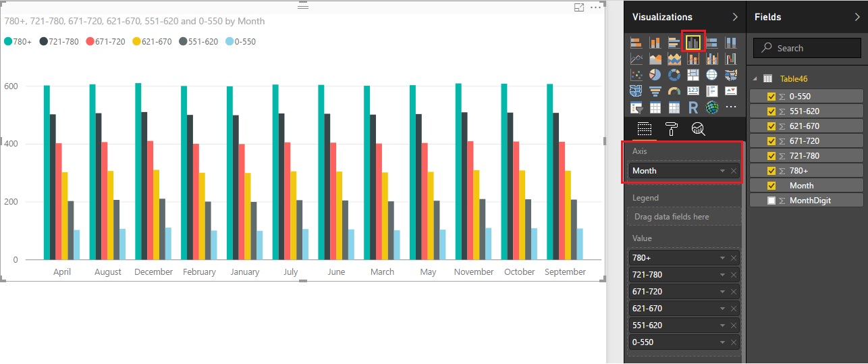
Task: Select line and stacked column chart
Action: point(693,59)
